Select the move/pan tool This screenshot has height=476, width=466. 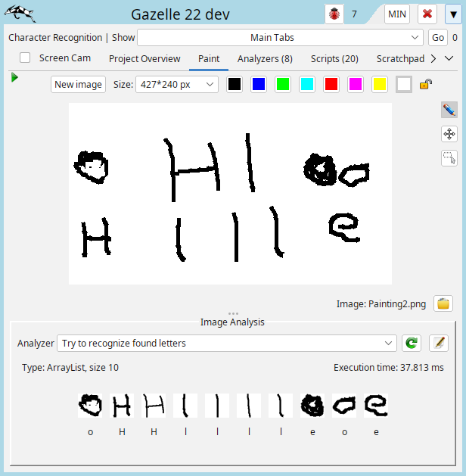(x=449, y=134)
